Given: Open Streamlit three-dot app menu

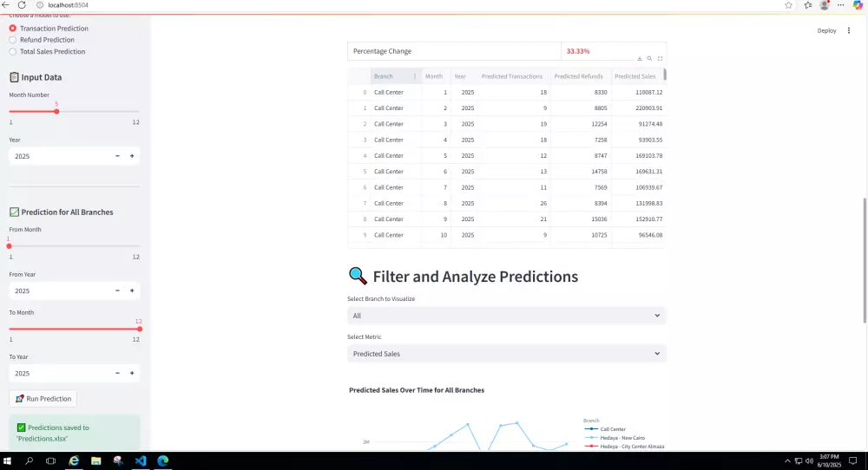Looking at the screenshot, I should coord(849,30).
